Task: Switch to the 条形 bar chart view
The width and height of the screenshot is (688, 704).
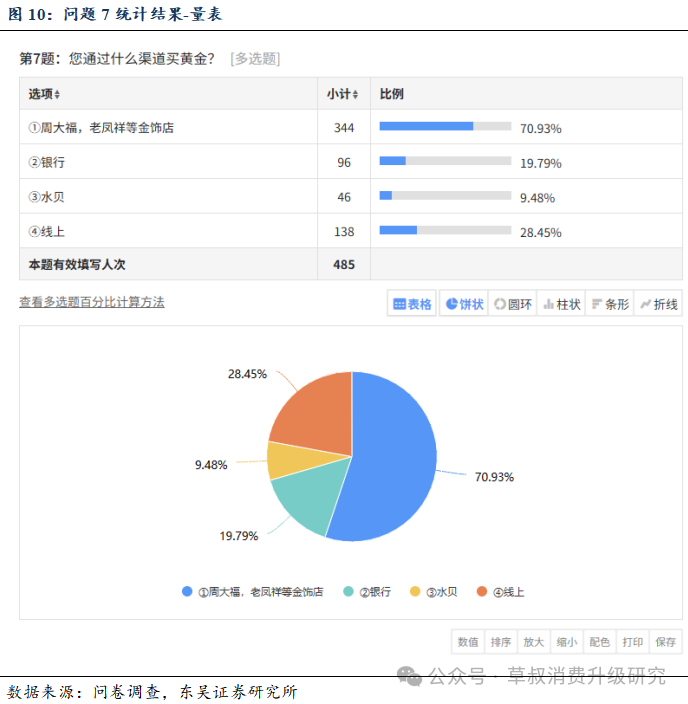Action: coord(610,304)
